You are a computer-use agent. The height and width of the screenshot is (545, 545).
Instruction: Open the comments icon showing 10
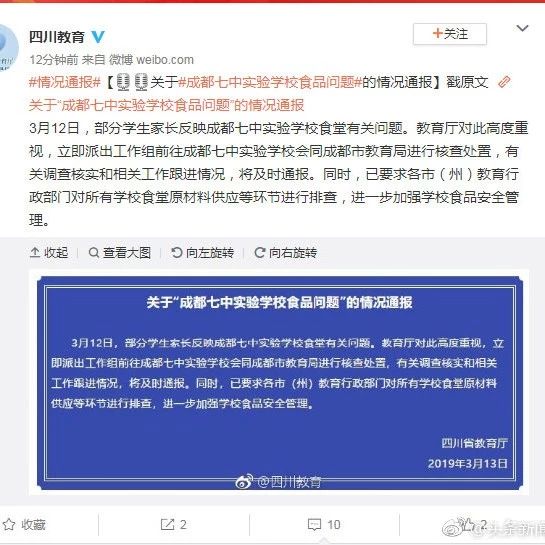point(324,524)
